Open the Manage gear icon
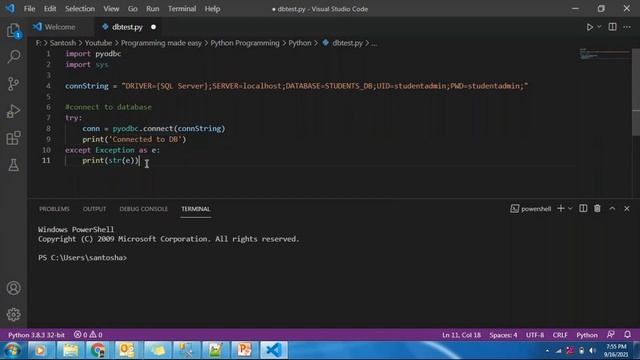The image size is (640, 360). click(x=13, y=315)
